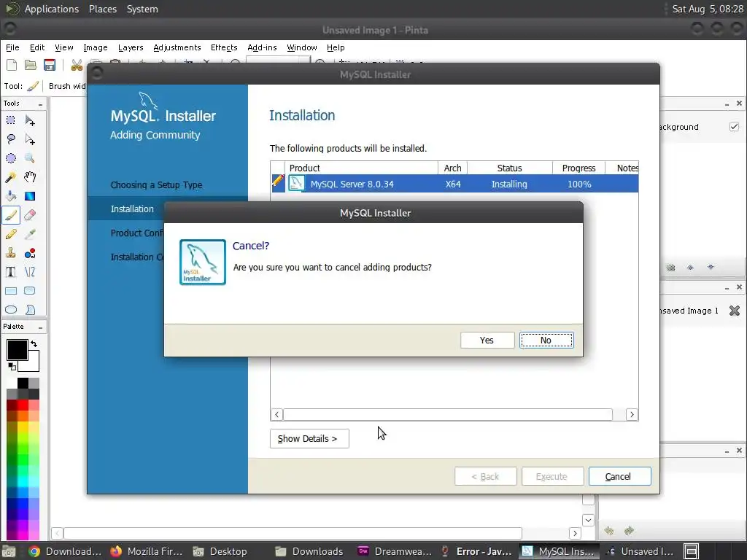Collapse the Tools panel
The width and height of the screenshot is (747, 560).
point(41,104)
